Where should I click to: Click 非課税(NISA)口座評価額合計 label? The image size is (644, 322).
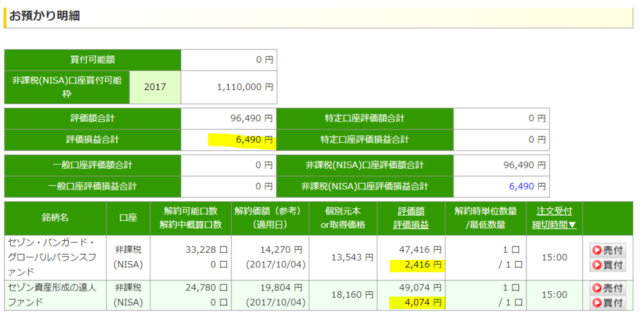pos(365,165)
